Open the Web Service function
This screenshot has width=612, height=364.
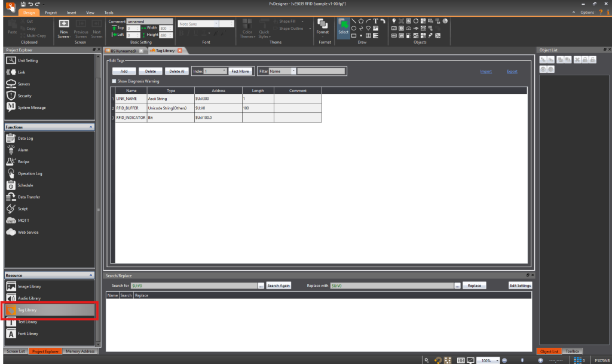click(x=27, y=232)
